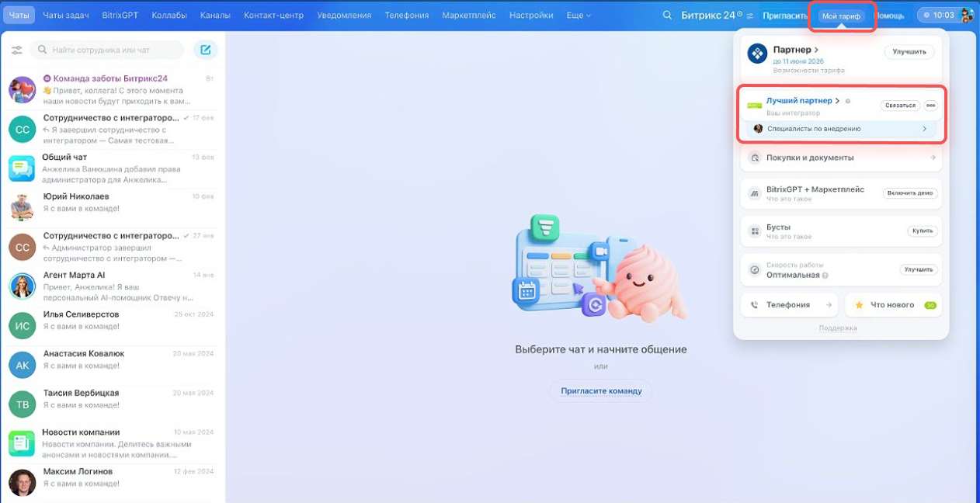Click the new chat compose icon
The image size is (980, 503).
click(x=206, y=50)
